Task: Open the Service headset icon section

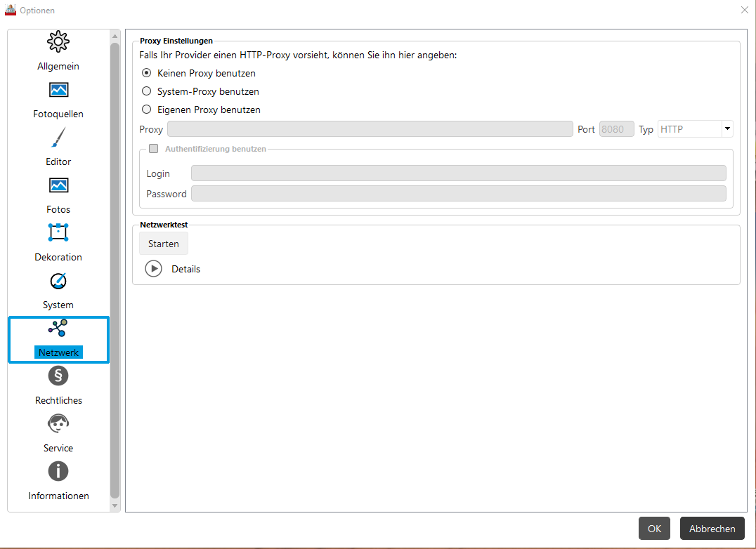Action: pyautogui.click(x=58, y=424)
